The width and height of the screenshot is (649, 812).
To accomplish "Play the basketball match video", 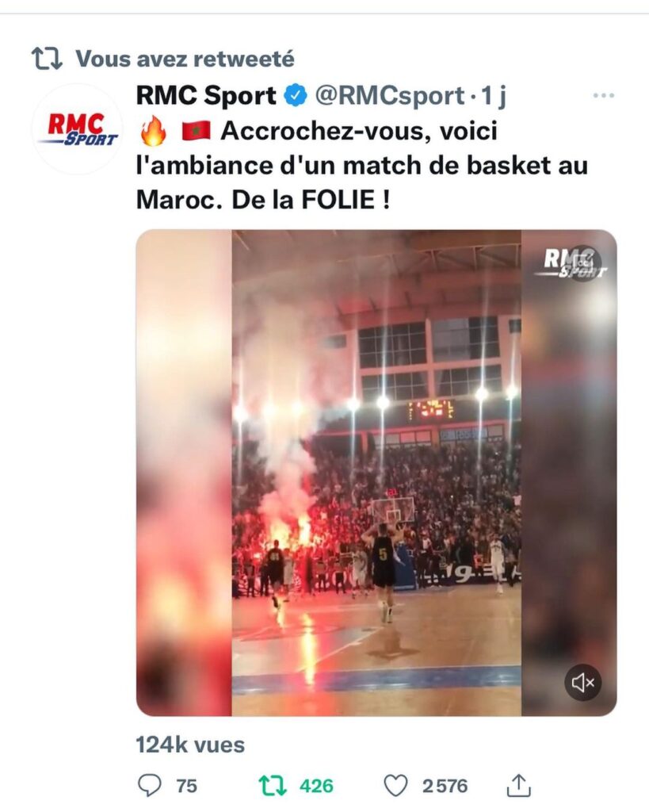I will 376,473.
